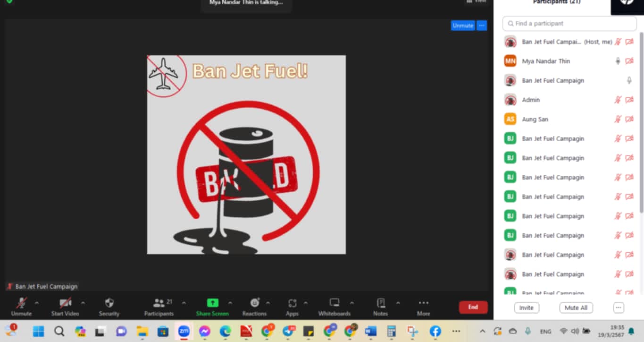644x342 pixels.
Task: Open blue ellipsis menu on video tile
Action: coord(482,26)
